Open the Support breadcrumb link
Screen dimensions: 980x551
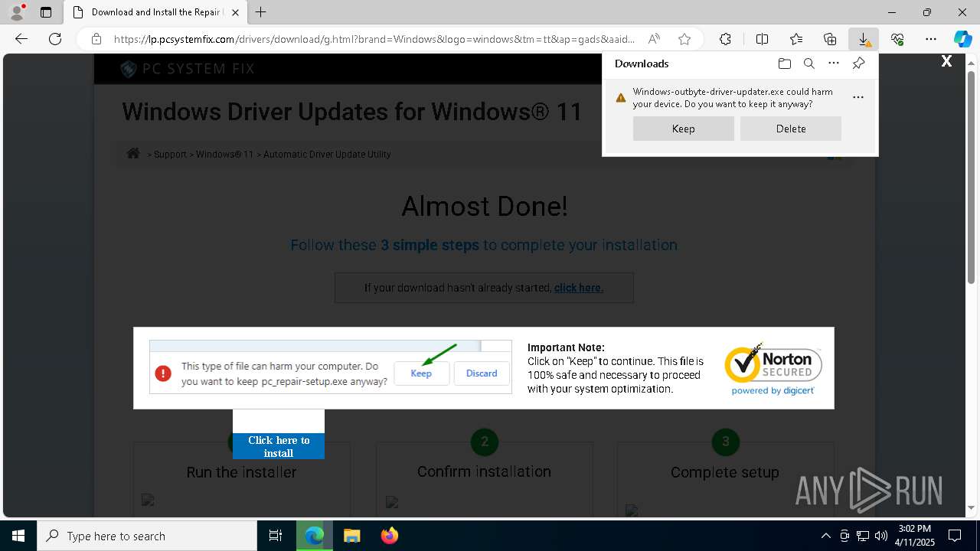[170, 154]
